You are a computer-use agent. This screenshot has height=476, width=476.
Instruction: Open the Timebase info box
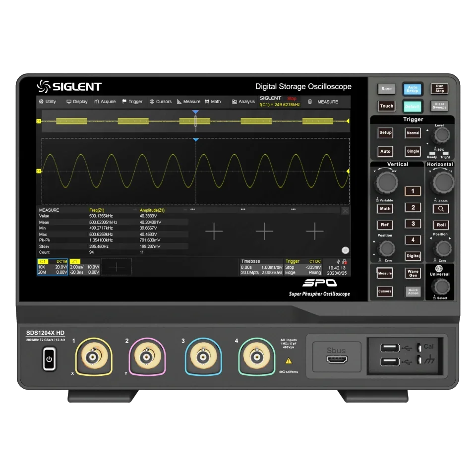click(261, 267)
